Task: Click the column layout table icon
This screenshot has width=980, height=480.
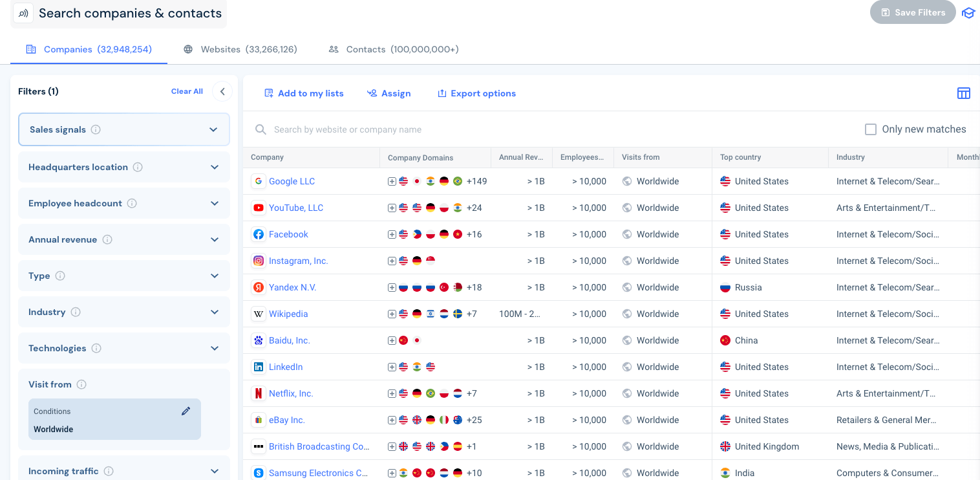Action: click(963, 93)
